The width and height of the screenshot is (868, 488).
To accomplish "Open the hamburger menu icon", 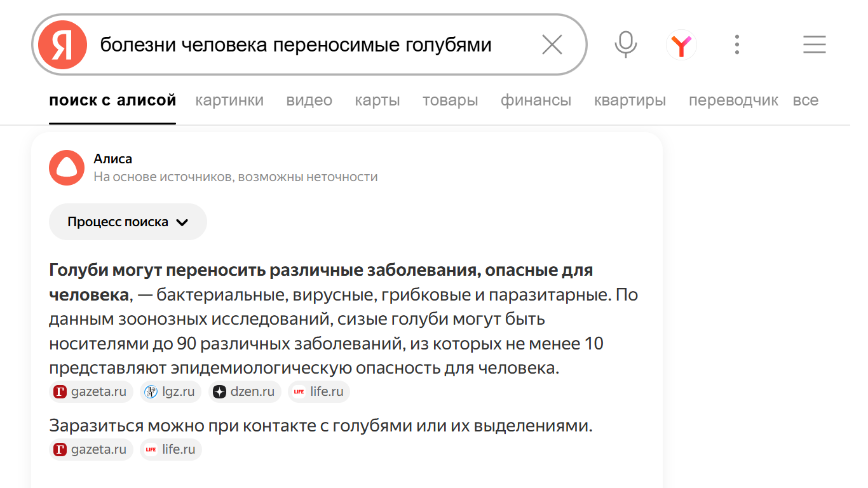I will 814,44.
